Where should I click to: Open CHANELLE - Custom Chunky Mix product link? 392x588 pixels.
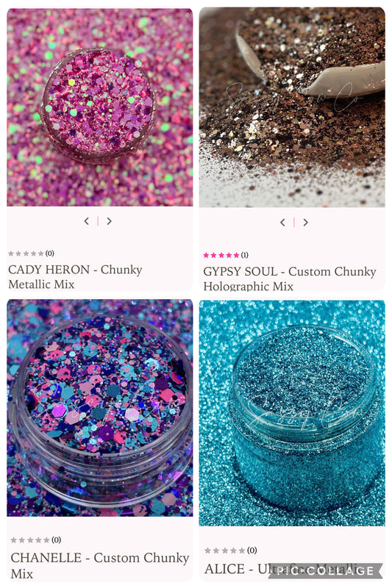pos(100,565)
